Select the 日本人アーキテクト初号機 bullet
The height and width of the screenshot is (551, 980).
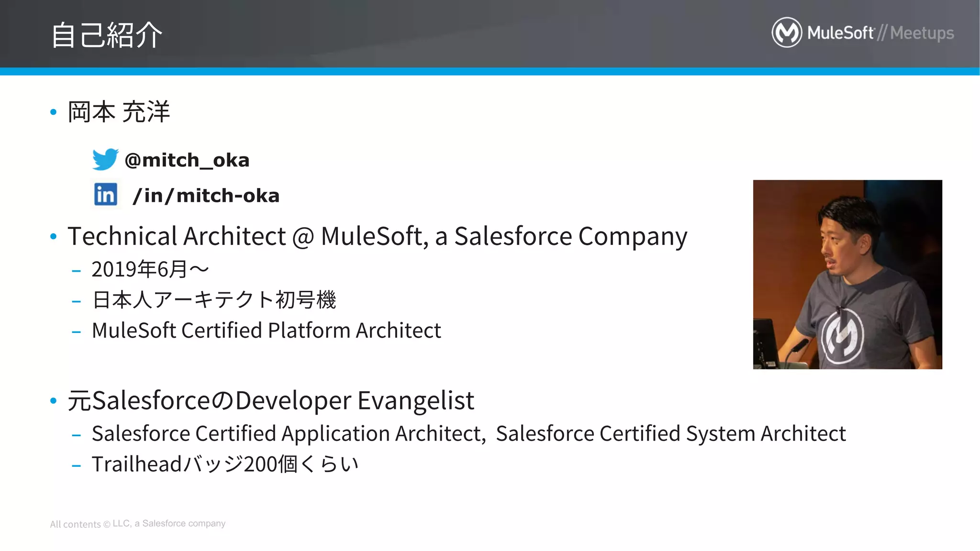[214, 300]
